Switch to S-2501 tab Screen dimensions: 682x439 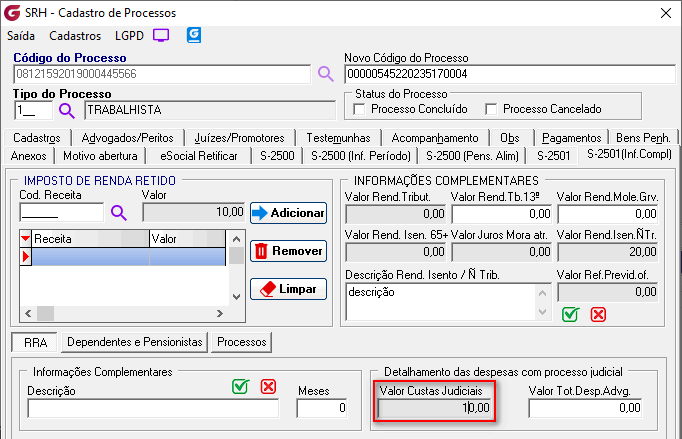[x=553, y=156]
